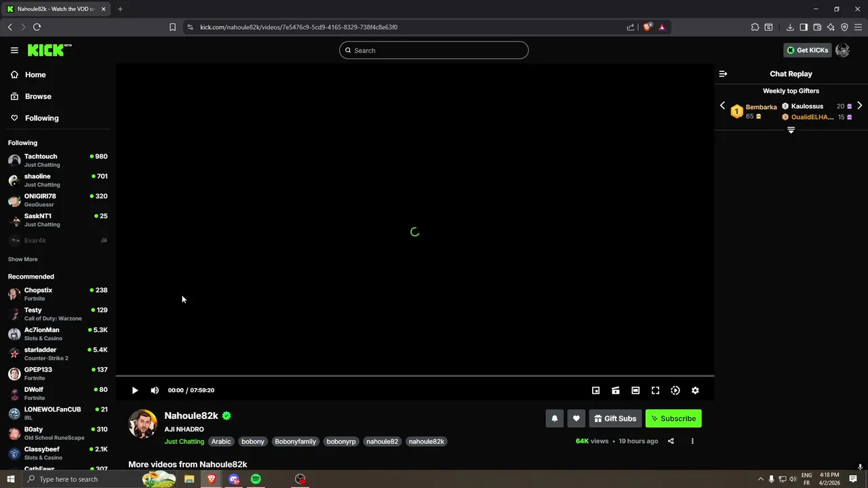Click Nahoule82k channel avatar
The width and height of the screenshot is (868, 488).
[143, 424]
